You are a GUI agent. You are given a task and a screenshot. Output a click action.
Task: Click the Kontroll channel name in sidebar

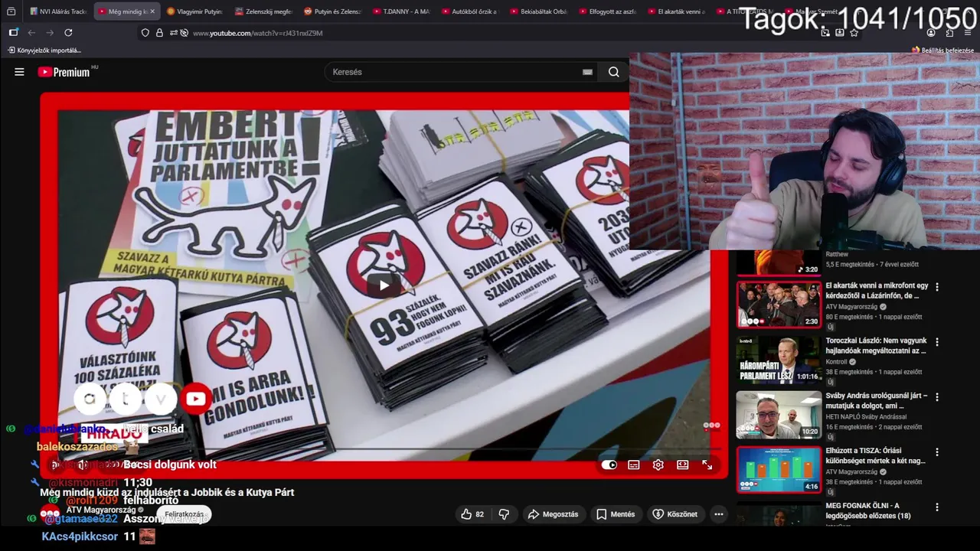tap(836, 362)
